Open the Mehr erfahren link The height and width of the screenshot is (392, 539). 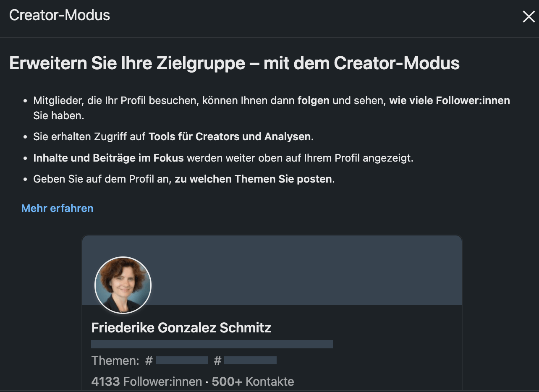pos(57,208)
